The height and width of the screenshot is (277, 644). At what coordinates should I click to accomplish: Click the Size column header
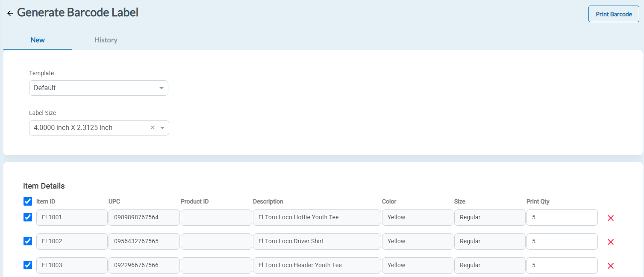(460, 201)
